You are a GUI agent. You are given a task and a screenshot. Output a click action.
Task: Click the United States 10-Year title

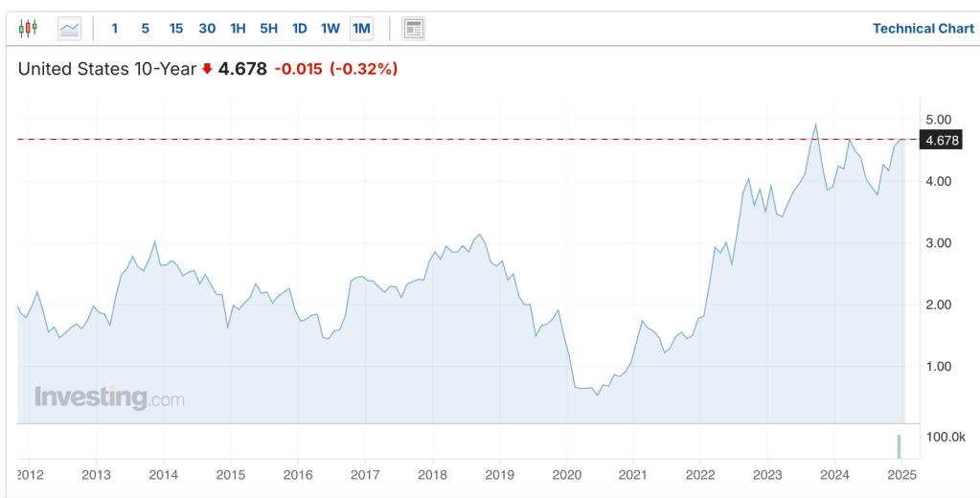tap(107, 69)
